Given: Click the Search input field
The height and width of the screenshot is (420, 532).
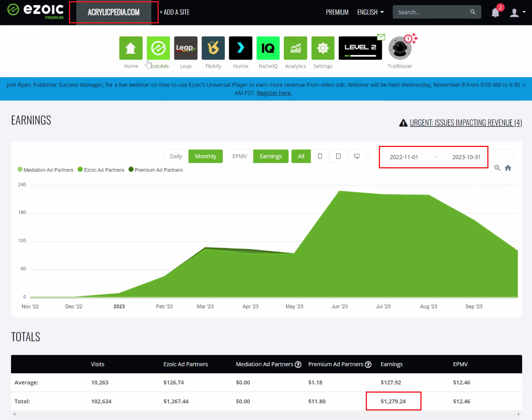Looking at the screenshot, I should tap(431, 12).
